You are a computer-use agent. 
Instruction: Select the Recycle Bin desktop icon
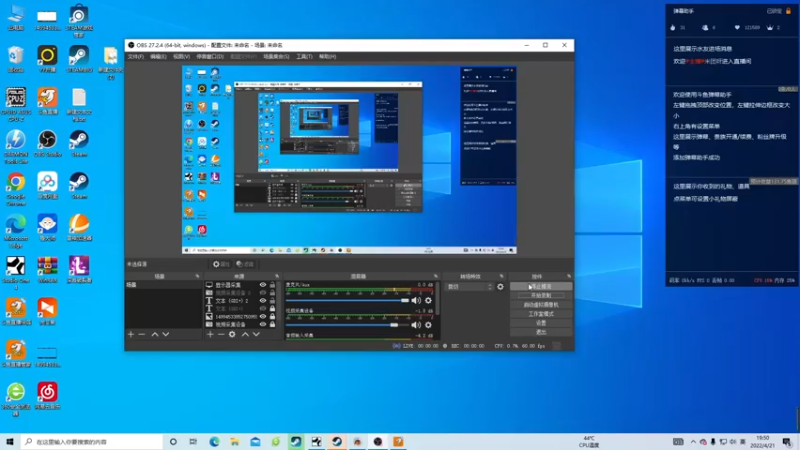point(16,59)
